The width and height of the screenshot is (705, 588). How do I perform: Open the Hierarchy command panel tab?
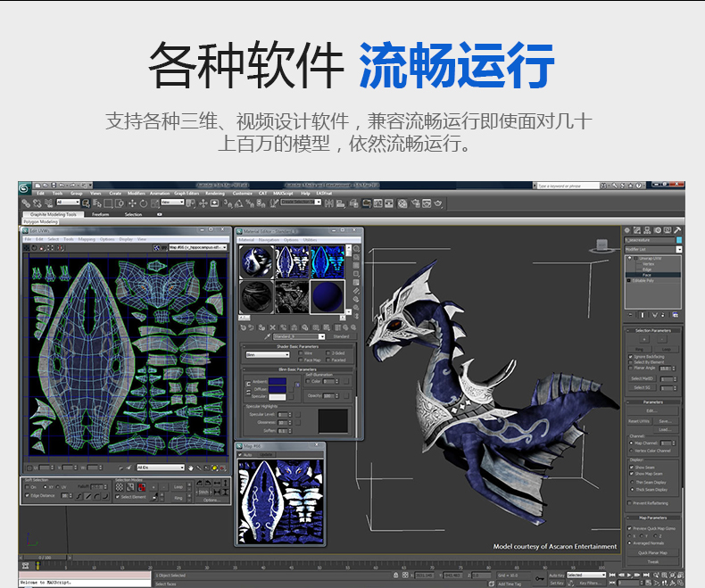[648, 230]
